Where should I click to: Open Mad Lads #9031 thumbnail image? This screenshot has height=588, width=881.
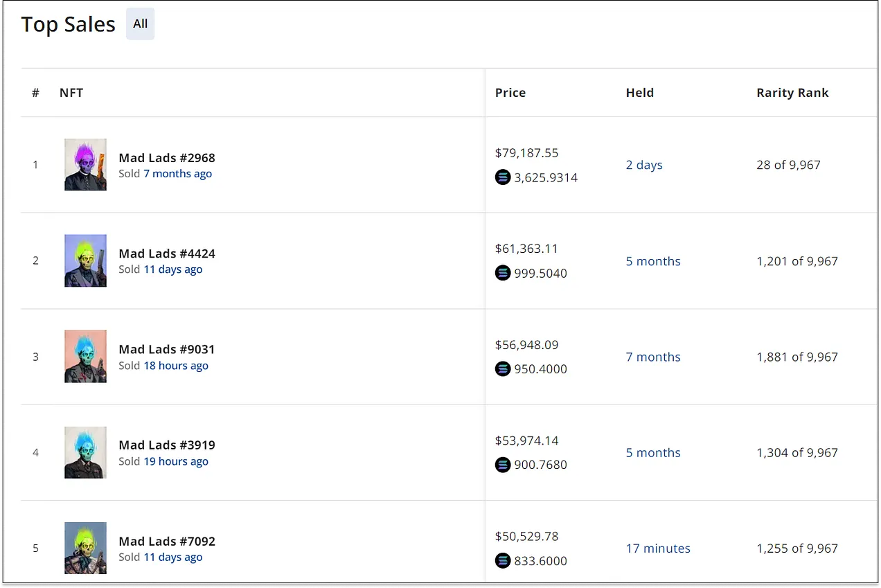[x=85, y=357]
